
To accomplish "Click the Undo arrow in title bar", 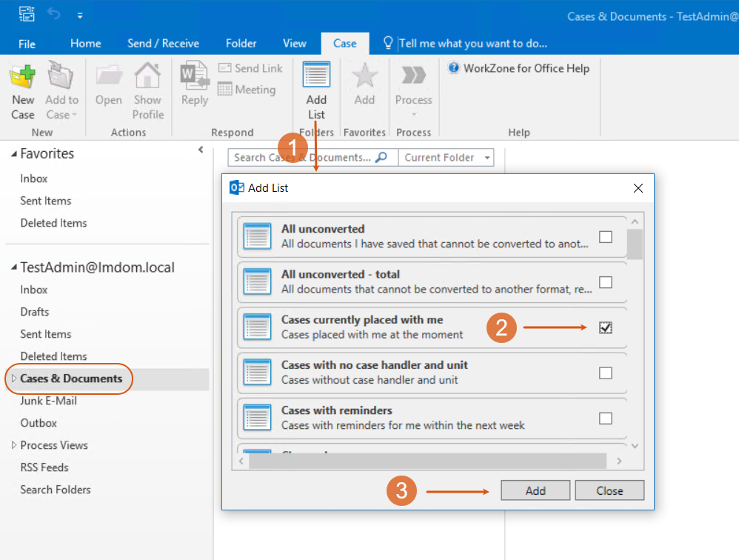I will [x=53, y=15].
